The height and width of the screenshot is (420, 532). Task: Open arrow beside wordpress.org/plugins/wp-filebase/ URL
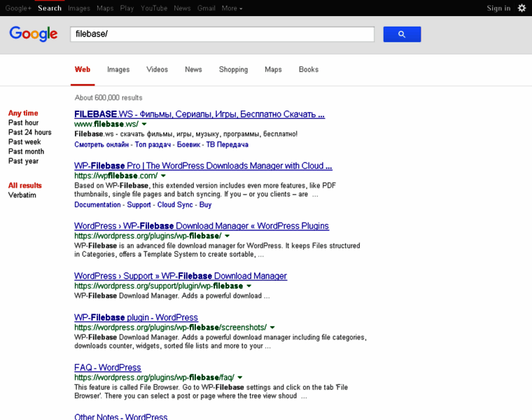(x=227, y=236)
